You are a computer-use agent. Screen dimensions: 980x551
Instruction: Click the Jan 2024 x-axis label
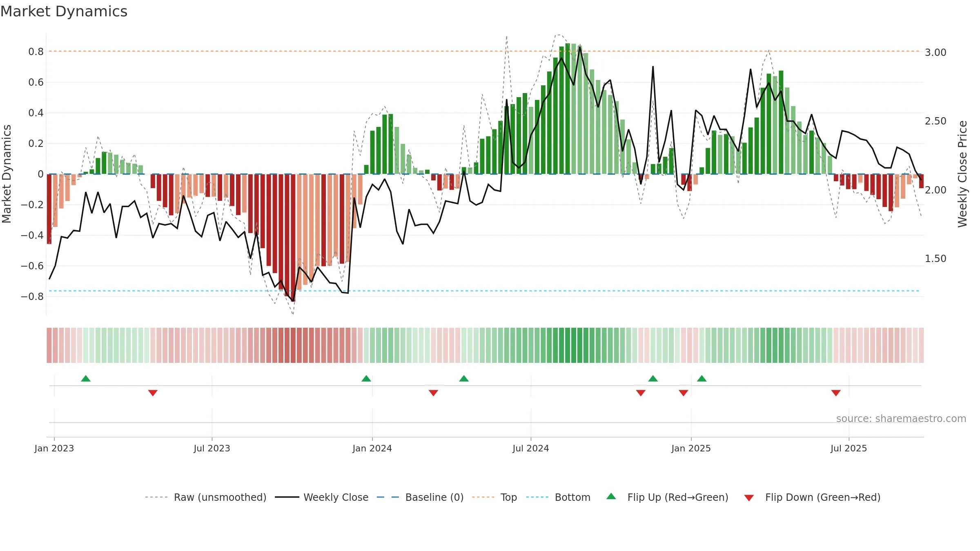(x=372, y=448)
